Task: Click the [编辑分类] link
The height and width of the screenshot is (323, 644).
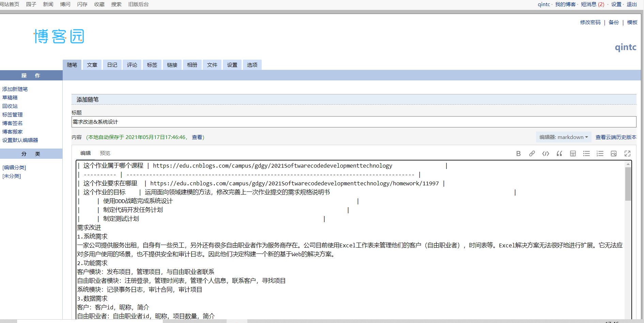Action: [x=14, y=168]
